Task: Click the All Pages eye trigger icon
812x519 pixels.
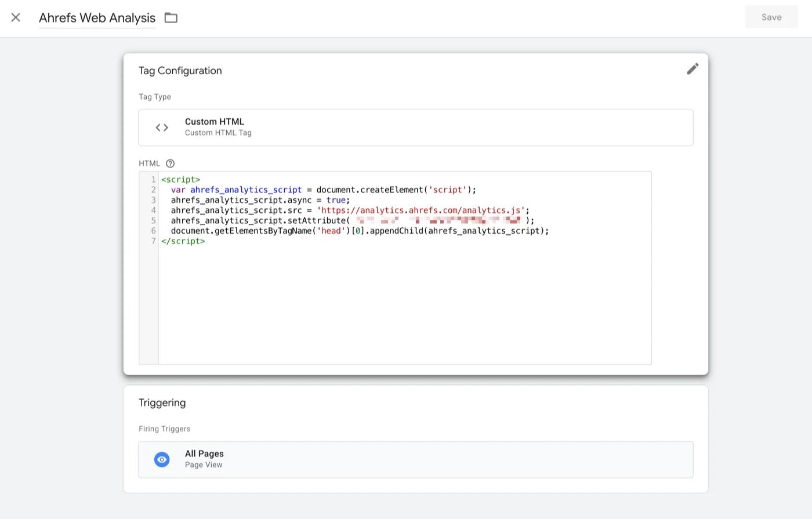Action: click(x=162, y=460)
